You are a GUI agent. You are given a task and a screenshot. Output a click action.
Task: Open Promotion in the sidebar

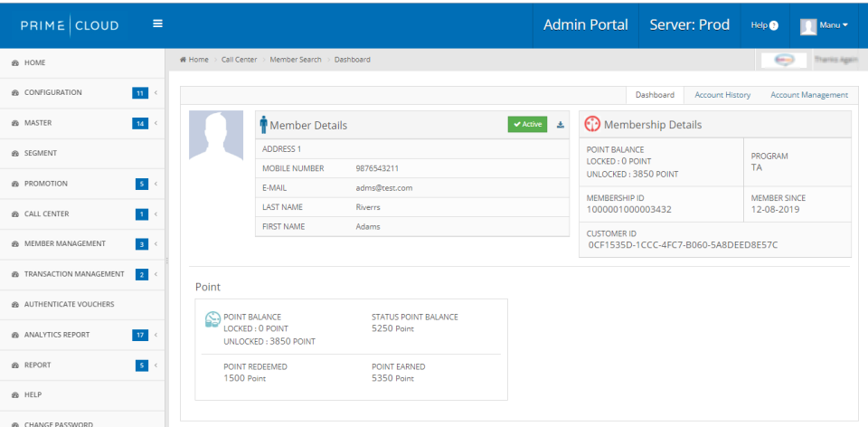click(82, 184)
